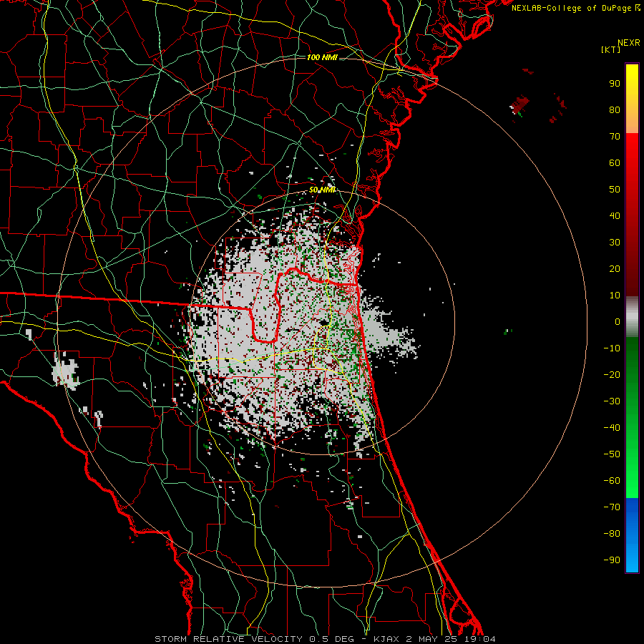Select the 70 value on the velocity scale
Image resolution: width=644 pixels, height=644 pixels.
pos(615,136)
